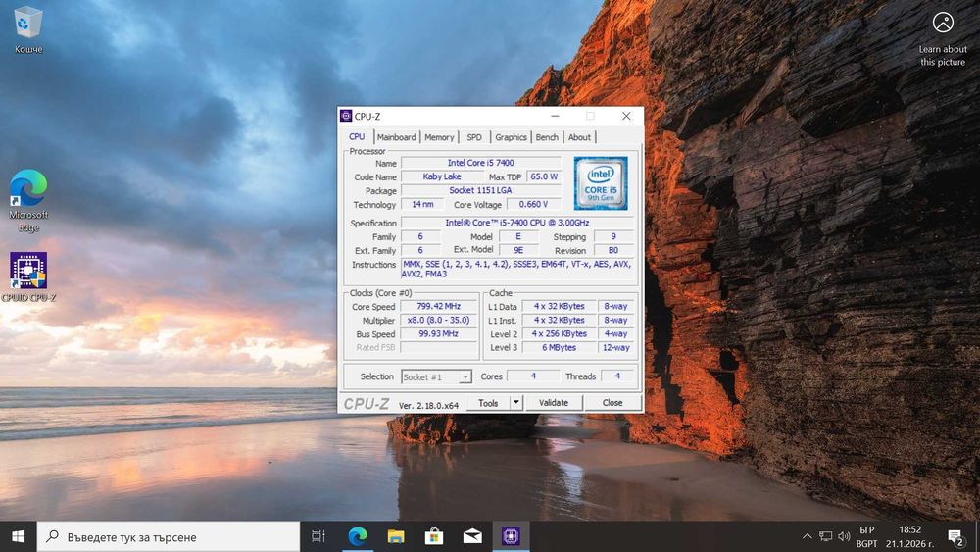This screenshot has width=980, height=552.
Task: Select the CPU-Z taskbar icon
Action: point(511,536)
